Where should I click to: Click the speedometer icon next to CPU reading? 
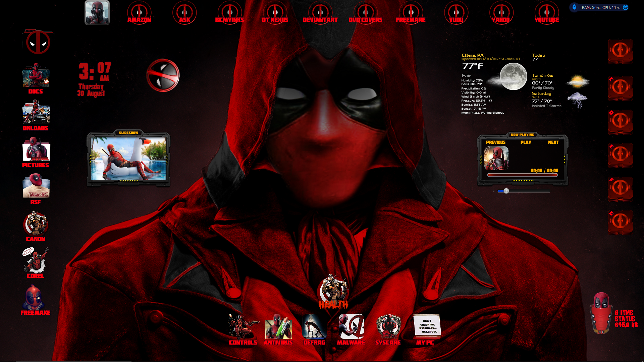pos(626,7)
